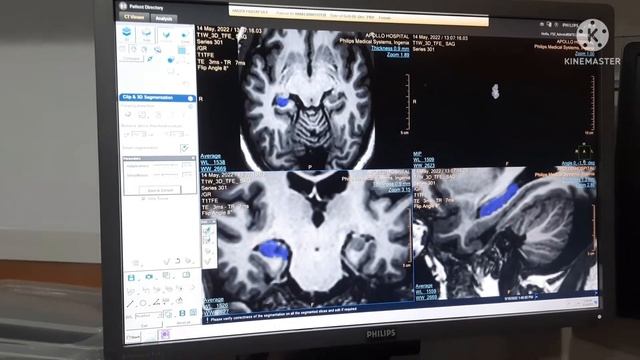
Task: Click the Angle value link in 3D viewport
Action: (x=578, y=163)
